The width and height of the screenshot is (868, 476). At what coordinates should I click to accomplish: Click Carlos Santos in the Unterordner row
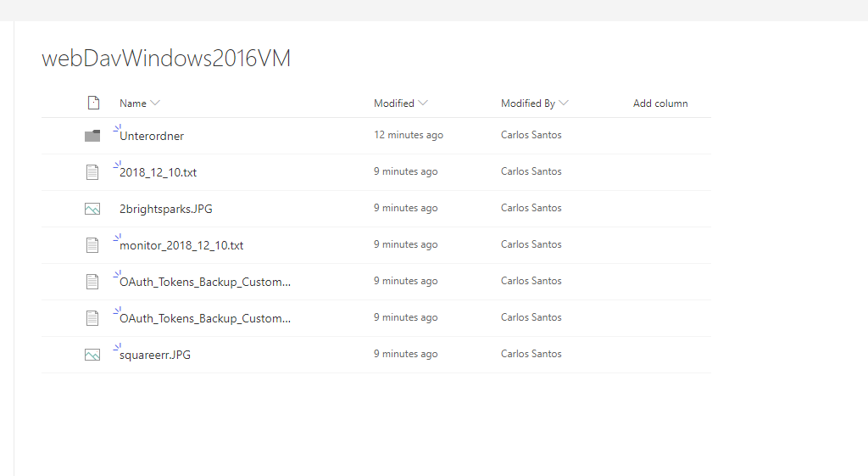point(531,135)
